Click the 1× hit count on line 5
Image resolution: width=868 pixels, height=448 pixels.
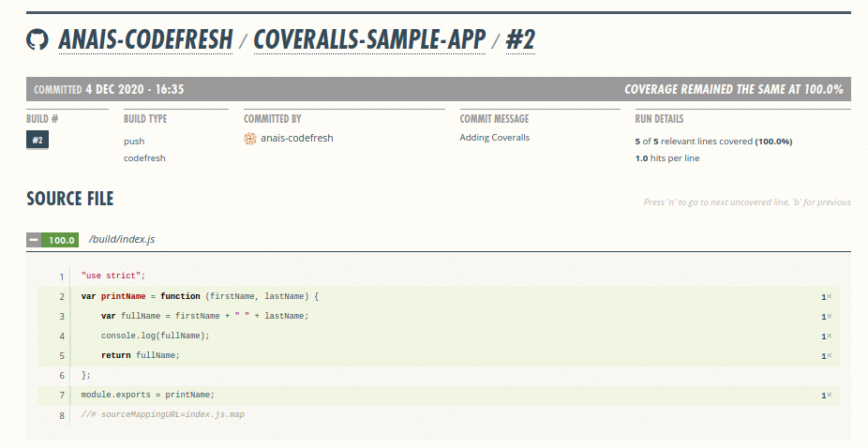[x=826, y=356]
